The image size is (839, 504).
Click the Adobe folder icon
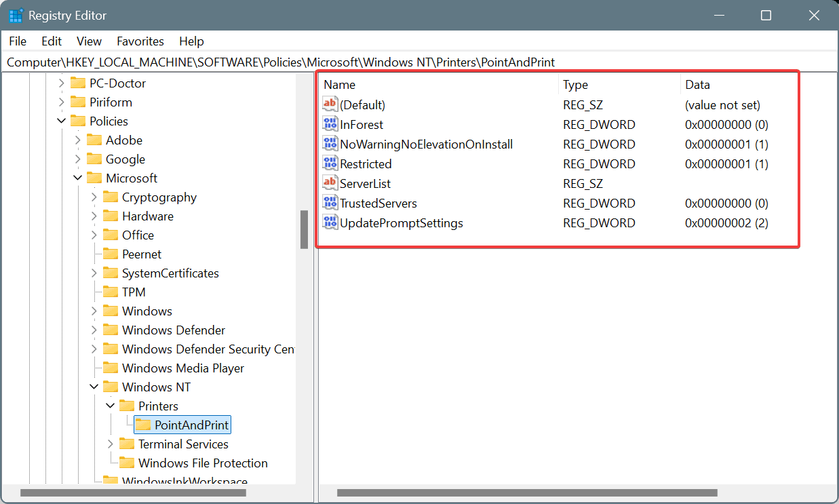tap(94, 140)
